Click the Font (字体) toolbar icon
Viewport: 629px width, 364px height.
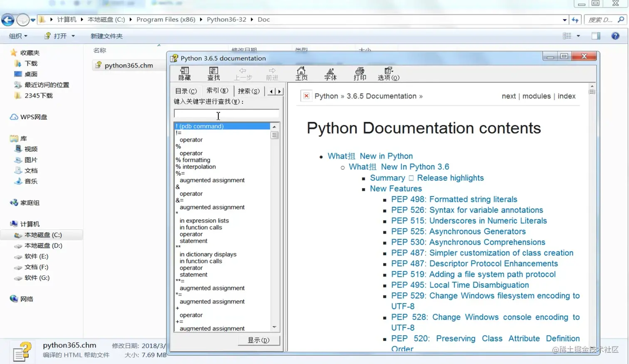coord(330,73)
